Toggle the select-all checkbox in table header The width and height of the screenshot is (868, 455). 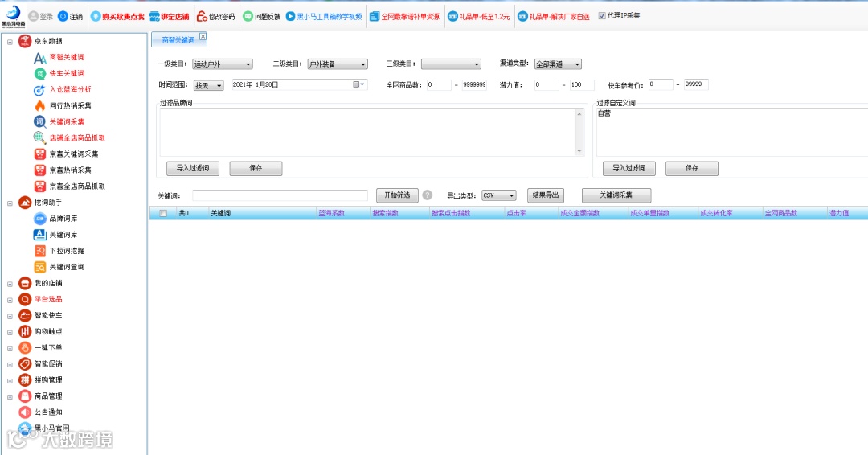163,214
